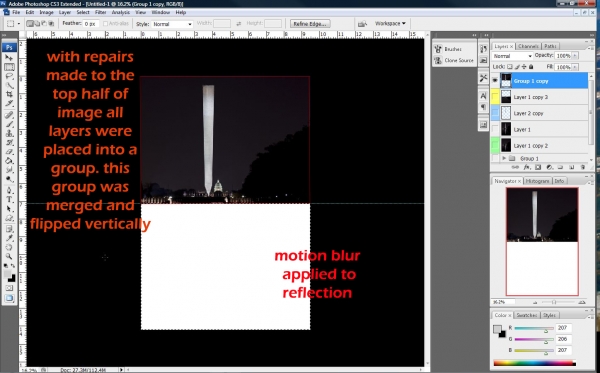Open the Image menu
The height and width of the screenshot is (373, 600).
[x=46, y=13]
